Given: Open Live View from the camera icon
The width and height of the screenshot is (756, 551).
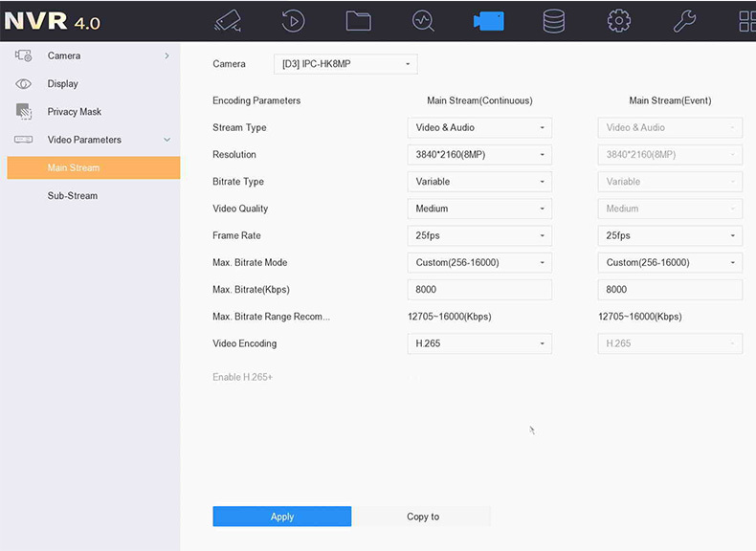Looking at the screenshot, I should coord(228,21).
